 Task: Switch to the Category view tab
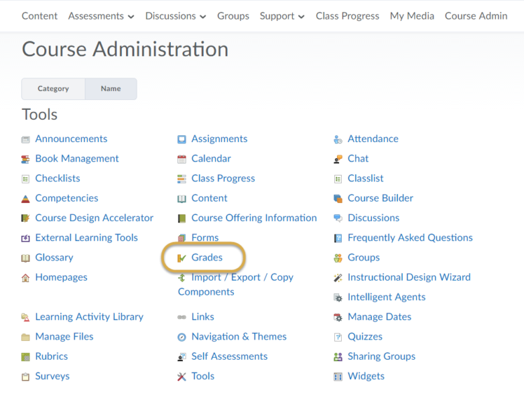[x=53, y=89]
